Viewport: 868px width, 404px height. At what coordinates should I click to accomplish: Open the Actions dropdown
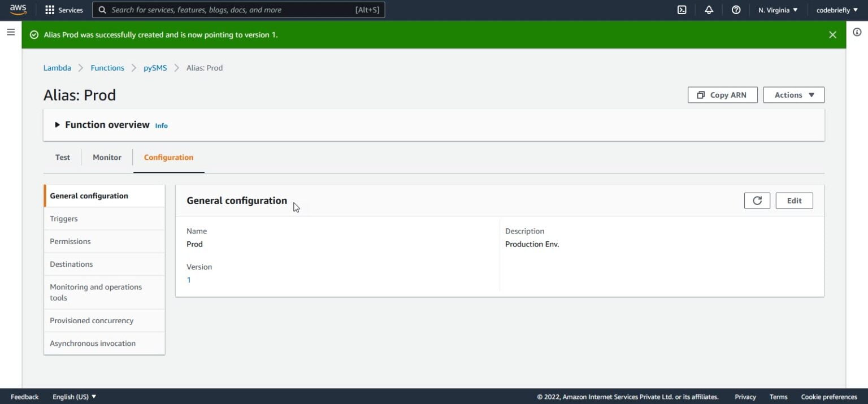point(793,95)
